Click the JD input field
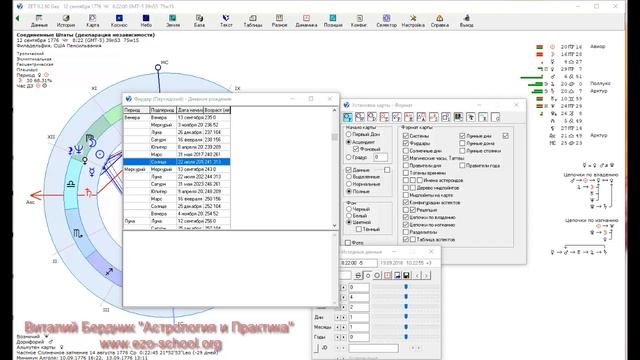640x360 pixels. coord(373,348)
